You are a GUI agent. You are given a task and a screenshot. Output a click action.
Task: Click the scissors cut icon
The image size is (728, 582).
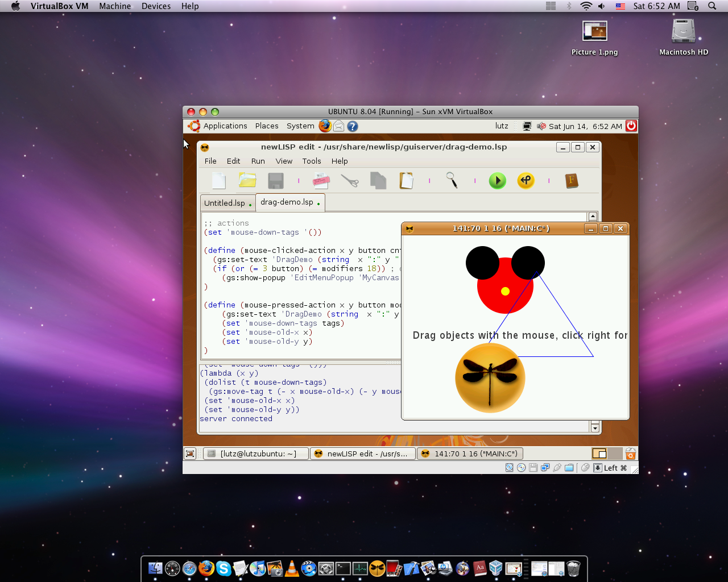tap(350, 181)
